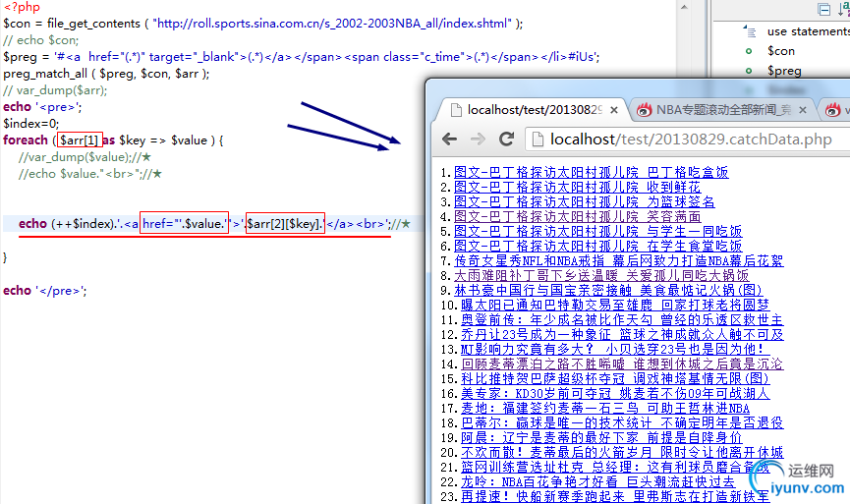
Task: Close the NBA专题滚动全部新闻 tab
Action: [803, 110]
